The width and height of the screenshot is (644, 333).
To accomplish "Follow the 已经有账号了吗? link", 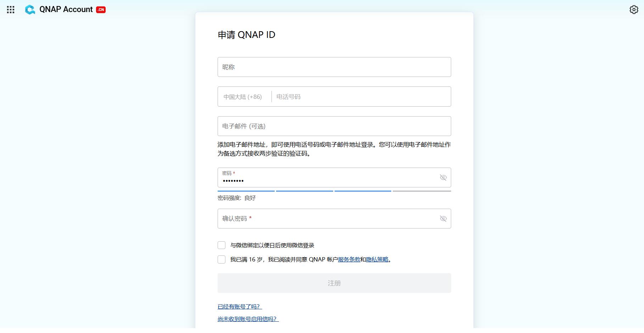I will [x=240, y=306].
